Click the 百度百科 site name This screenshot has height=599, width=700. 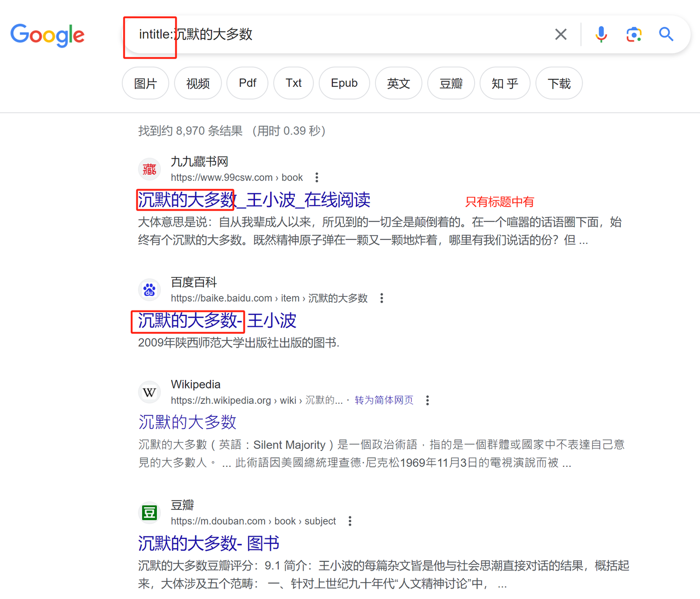[194, 283]
